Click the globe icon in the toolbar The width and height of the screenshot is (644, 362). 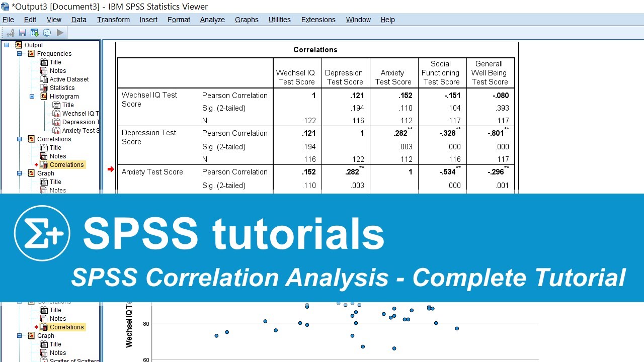(x=47, y=33)
